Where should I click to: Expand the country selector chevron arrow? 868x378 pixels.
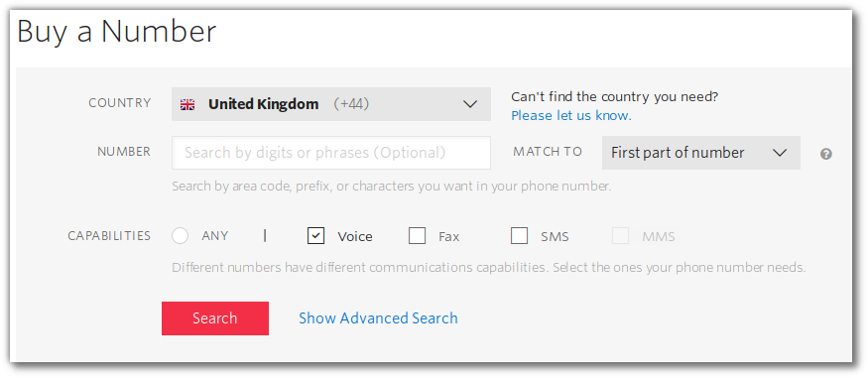[x=470, y=104]
